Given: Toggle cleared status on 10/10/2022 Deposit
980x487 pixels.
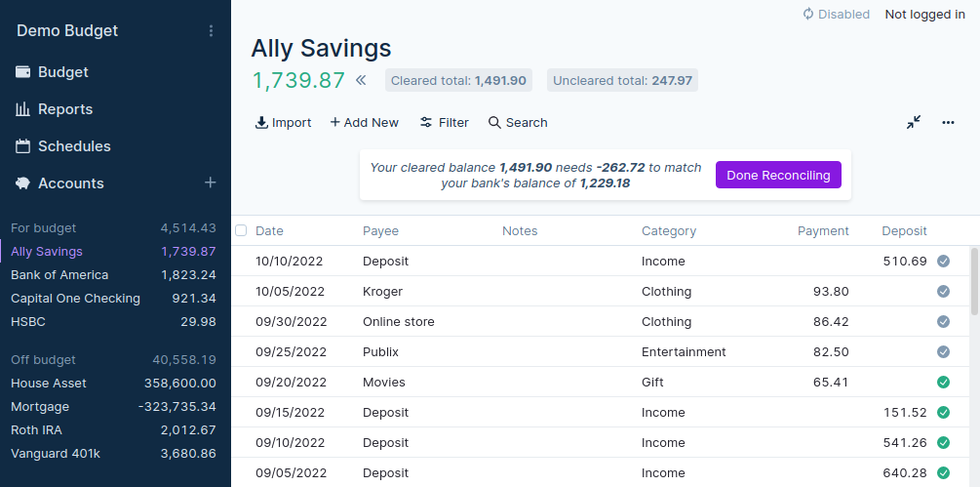Looking at the screenshot, I should (943, 261).
